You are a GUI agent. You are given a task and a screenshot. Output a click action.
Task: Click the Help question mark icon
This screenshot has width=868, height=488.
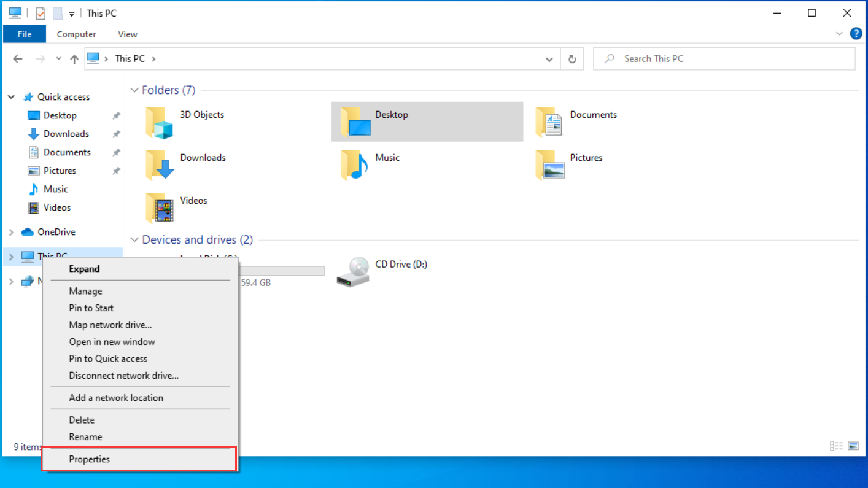click(856, 34)
